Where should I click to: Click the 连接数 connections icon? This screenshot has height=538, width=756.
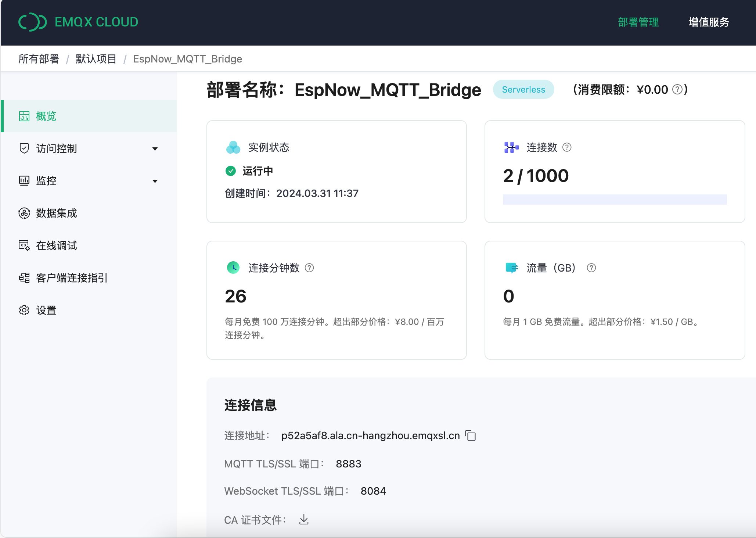click(x=511, y=147)
